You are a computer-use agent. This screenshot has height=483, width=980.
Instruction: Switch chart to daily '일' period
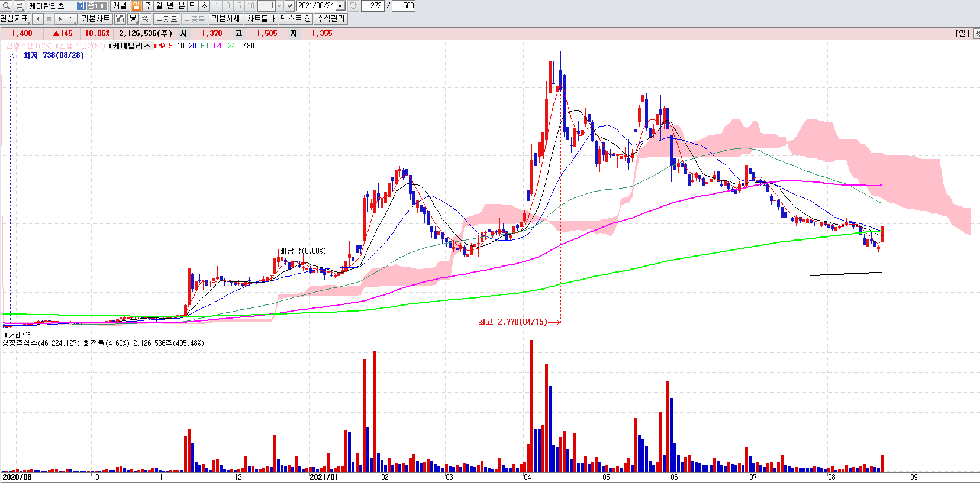[137, 6]
